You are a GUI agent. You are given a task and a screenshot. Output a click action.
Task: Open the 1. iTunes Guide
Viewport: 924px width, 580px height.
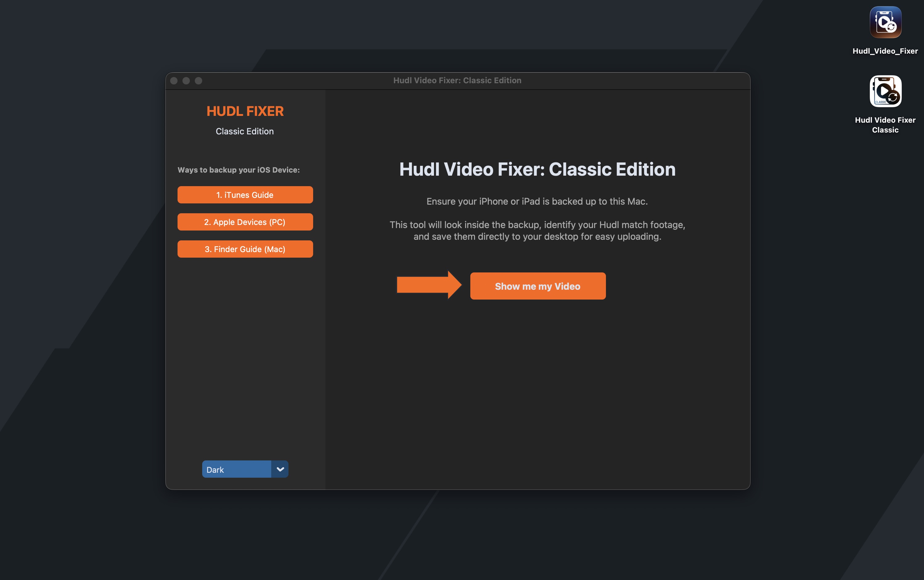[245, 195]
